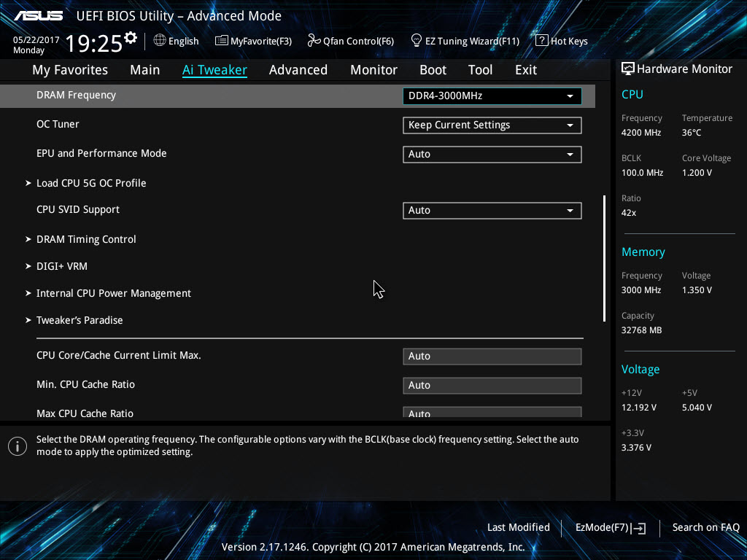Click the Hardware Monitor screen icon
This screenshot has height=560, width=747.
(627, 69)
